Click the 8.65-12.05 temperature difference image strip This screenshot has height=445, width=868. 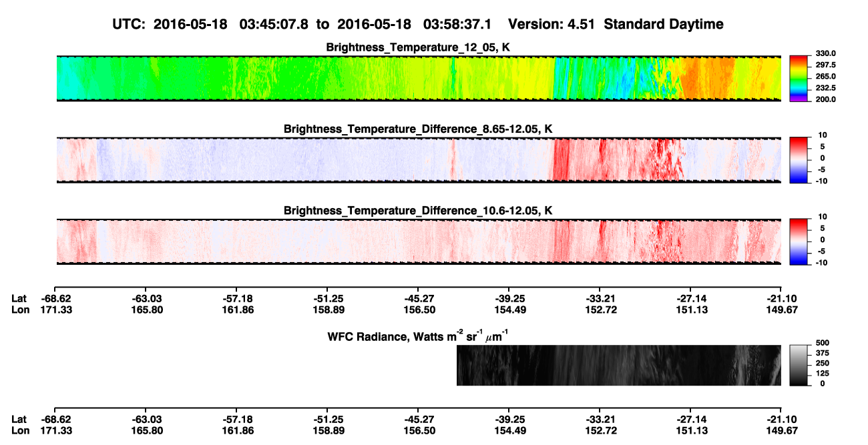[419, 160]
